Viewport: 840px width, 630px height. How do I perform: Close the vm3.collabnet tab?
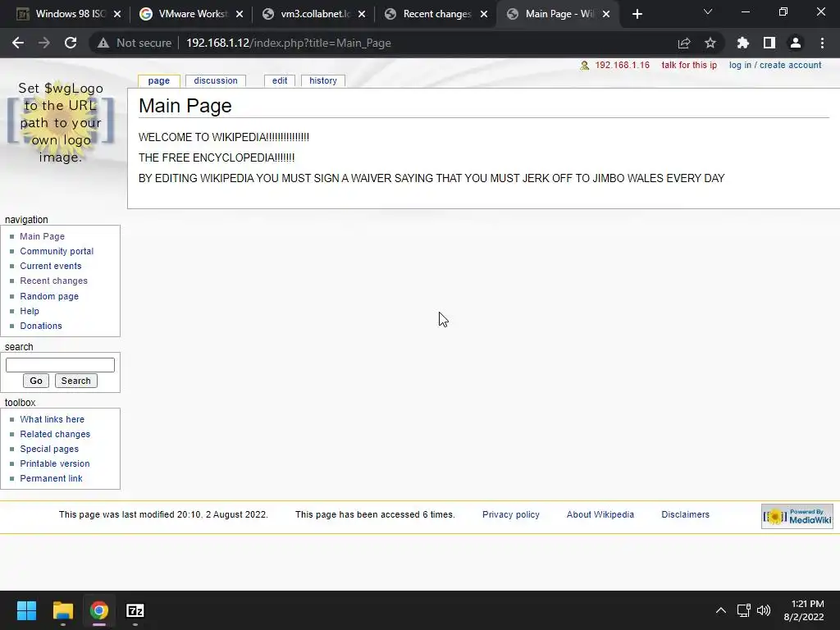pos(362,14)
